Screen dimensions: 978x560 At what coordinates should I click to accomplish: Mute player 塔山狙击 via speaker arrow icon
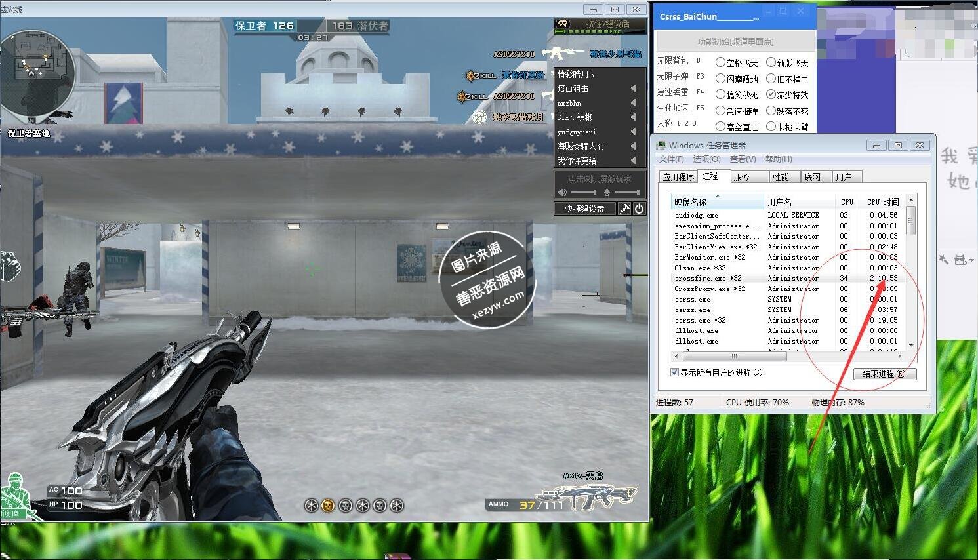633,89
